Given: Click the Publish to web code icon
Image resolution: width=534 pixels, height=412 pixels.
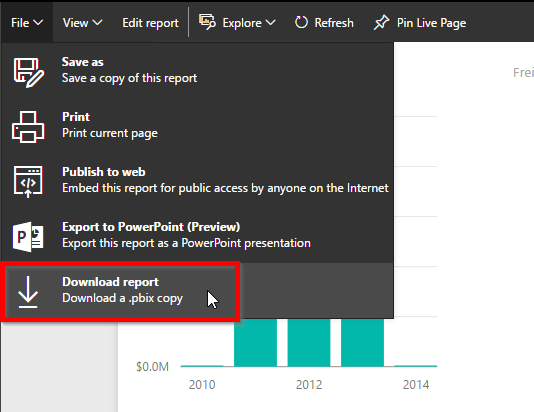Looking at the screenshot, I should tap(28, 182).
